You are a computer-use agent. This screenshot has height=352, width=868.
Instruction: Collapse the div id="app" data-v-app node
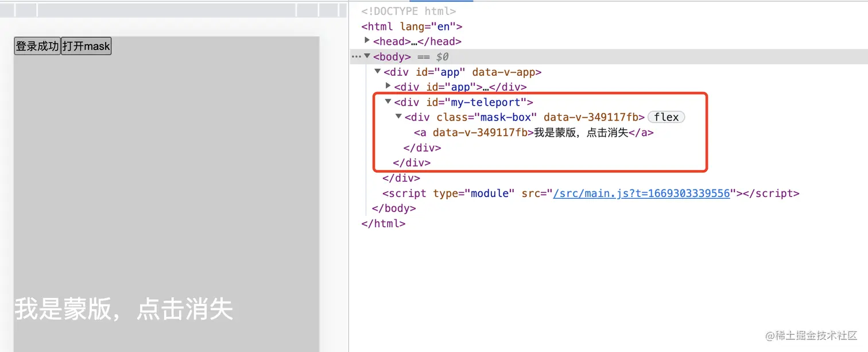(378, 71)
